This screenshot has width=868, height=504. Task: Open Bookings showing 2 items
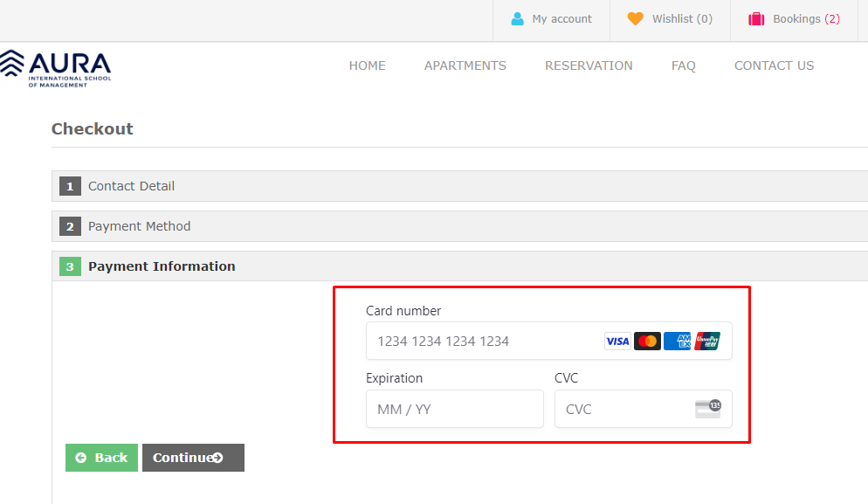[x=795, y=18]
